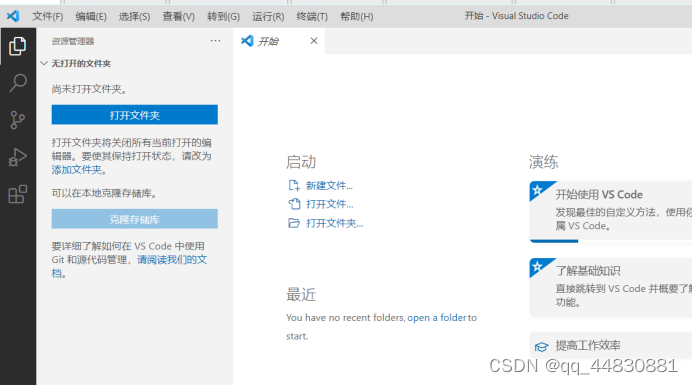Screen dimensions: 693x385
Task: Click the open file icon beside 打开文件
Action: click(294, 204)
